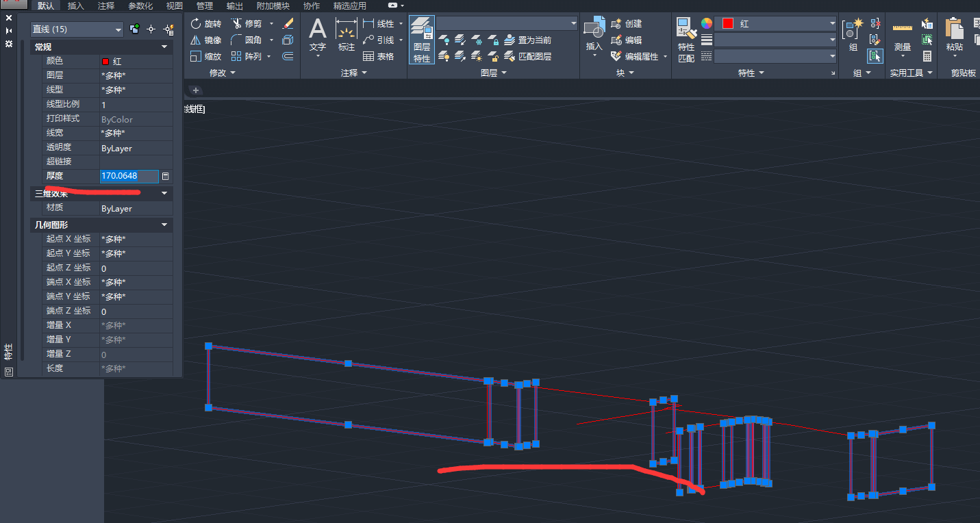This screenshot has height=523, width=980.
Task: Switch to the 插入 (Insert) ribbon tab
Action: click(76, 5)
